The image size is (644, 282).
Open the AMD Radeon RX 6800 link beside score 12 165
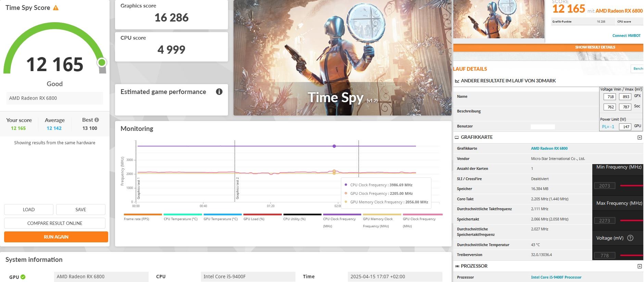click(x=619, y=11)
